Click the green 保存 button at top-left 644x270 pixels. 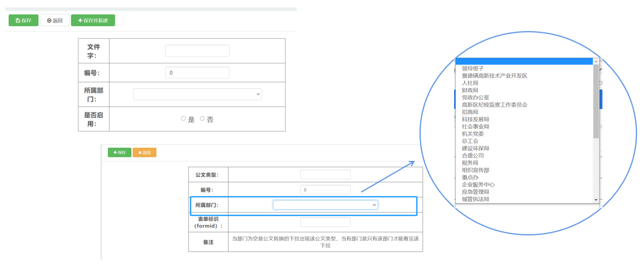coord(23,20)
